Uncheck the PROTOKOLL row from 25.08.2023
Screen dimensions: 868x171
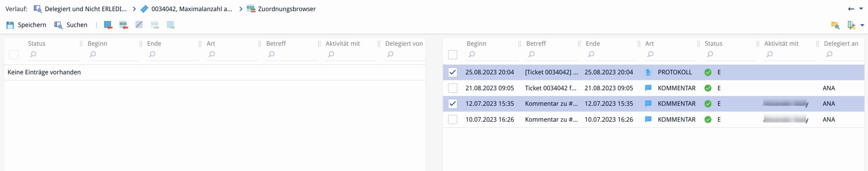tap(452, 72)
